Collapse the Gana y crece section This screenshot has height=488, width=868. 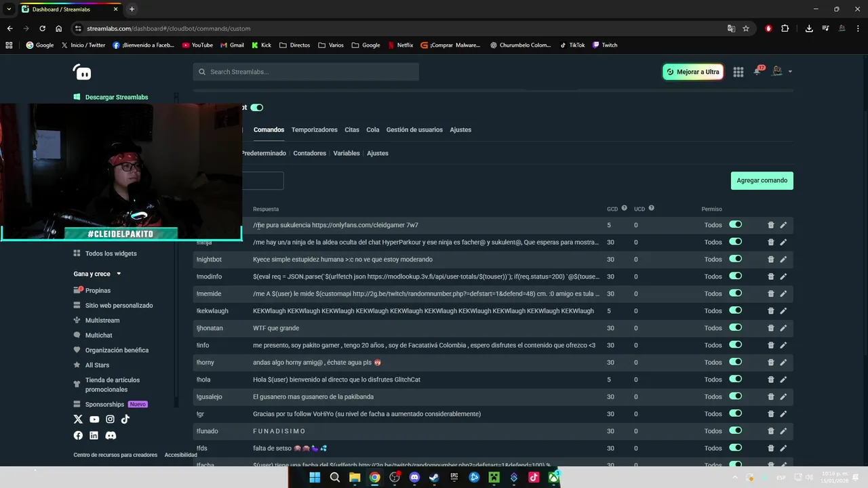98,274
